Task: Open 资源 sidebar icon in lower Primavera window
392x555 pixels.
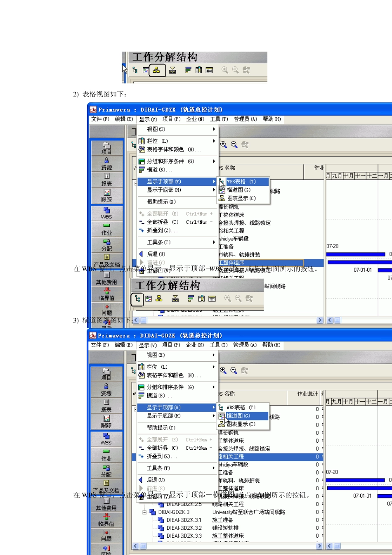Action: pyautogui.click(x=106, y=390)
